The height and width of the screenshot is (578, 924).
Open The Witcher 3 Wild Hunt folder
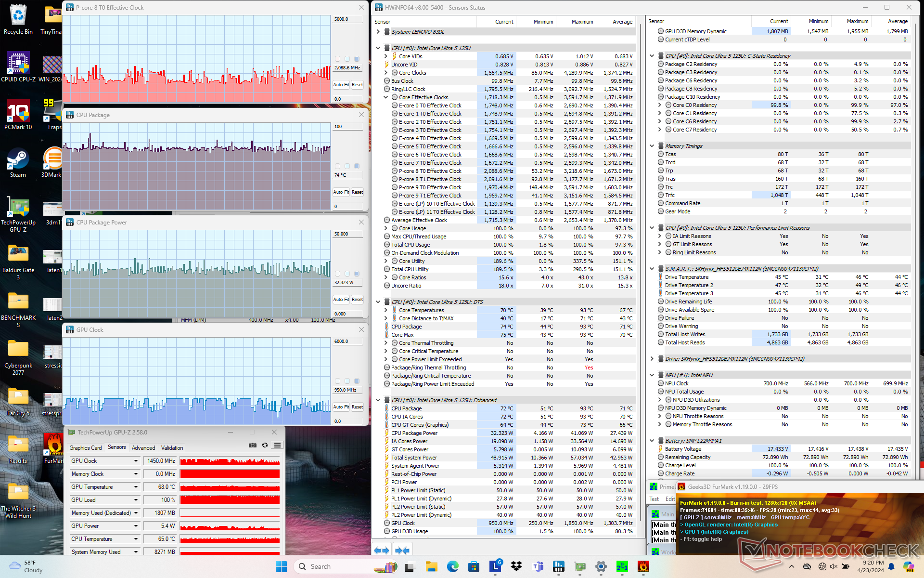click(18, 500)
